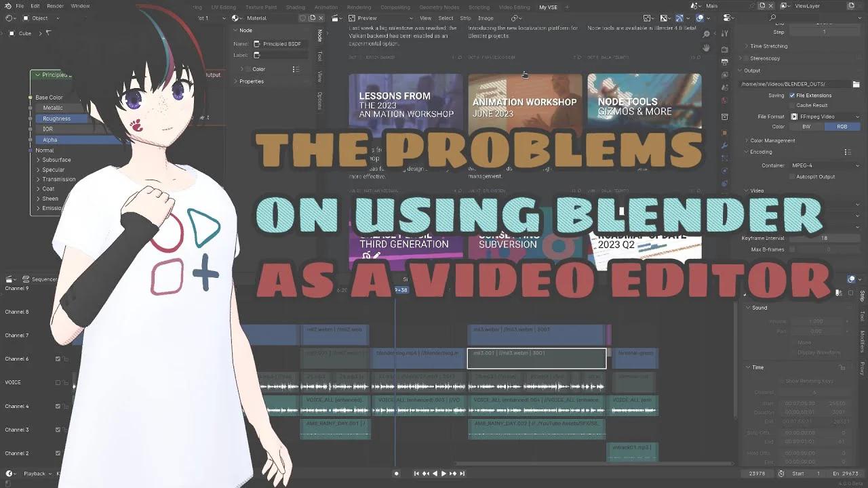Toggle fake user shield on Material
This screenshot has height=488, width=868.
coord(302,18)
